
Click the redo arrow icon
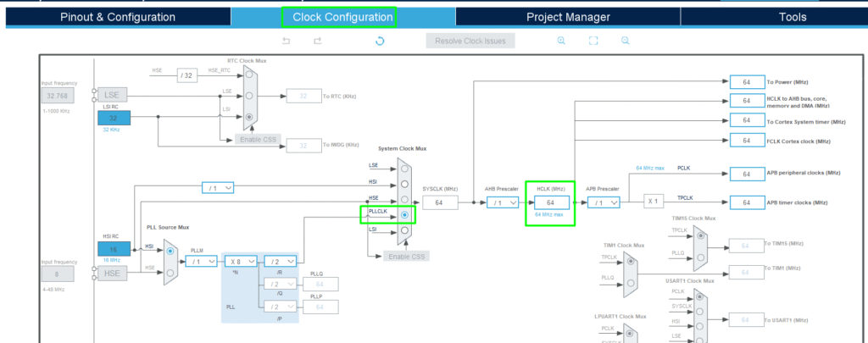point(317,41)
